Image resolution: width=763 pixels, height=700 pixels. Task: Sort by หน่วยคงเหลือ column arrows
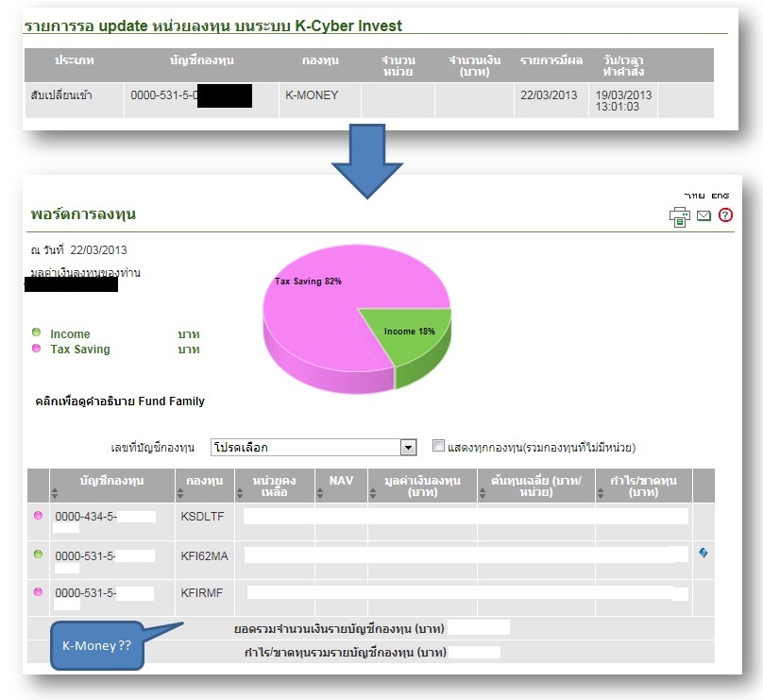click(240, 493)
